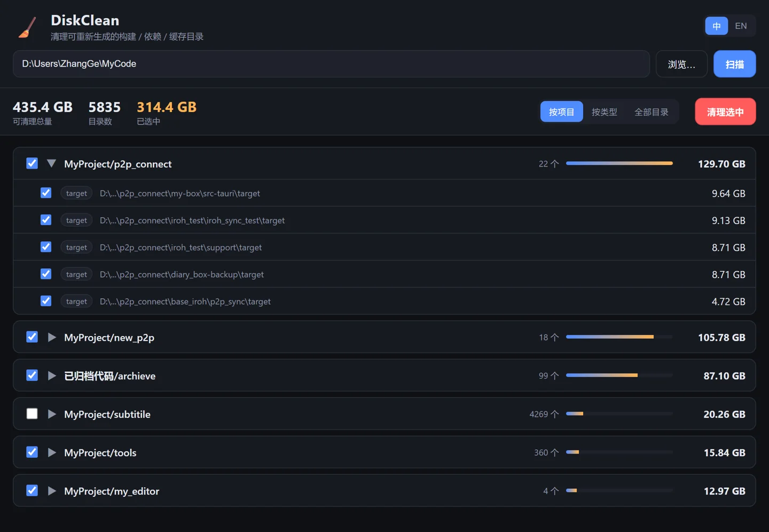Switch to the 按项目 view tab
The image size is (769, 532).
click(x=561, y=112)
